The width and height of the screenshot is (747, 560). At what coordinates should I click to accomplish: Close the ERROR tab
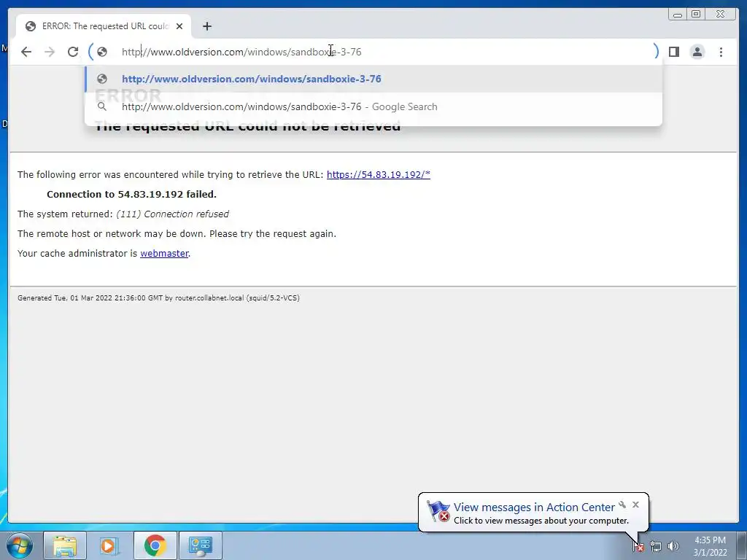click(x=179, y=26)
